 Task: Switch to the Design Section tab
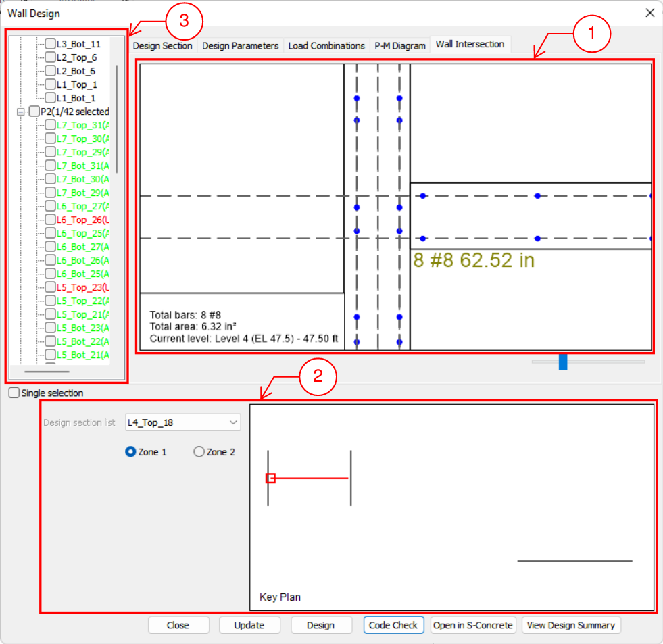[162, 46]
